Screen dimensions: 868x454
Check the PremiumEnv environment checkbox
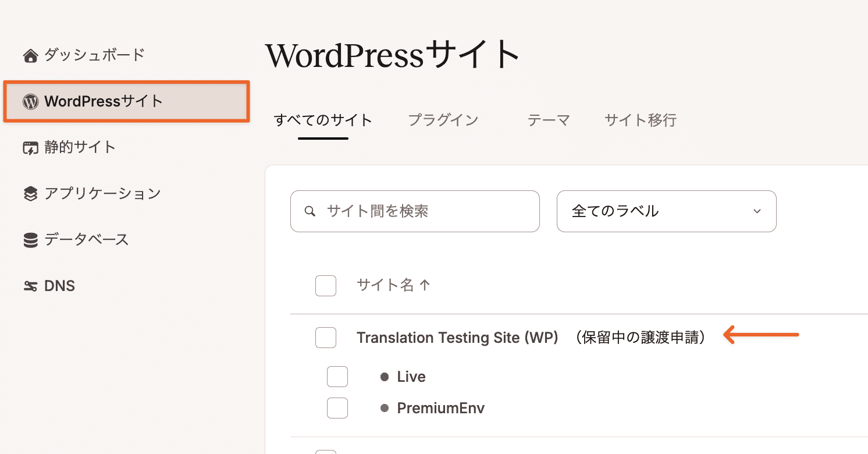337,408
